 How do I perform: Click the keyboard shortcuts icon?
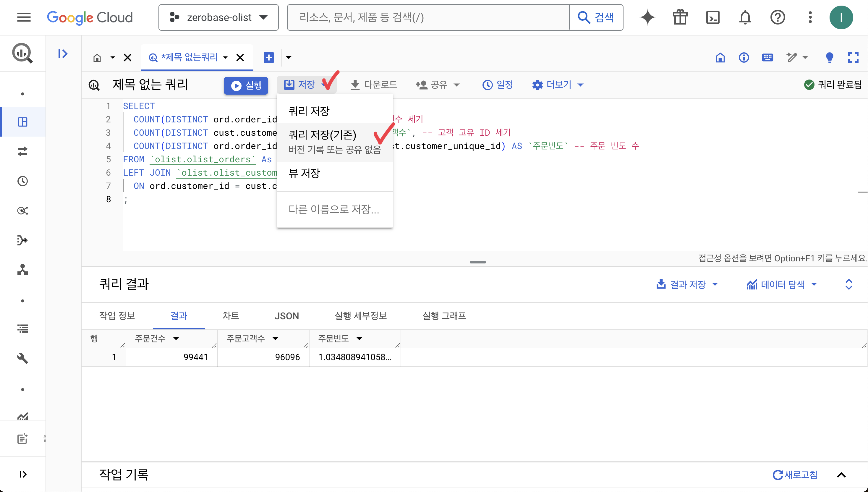767,57
